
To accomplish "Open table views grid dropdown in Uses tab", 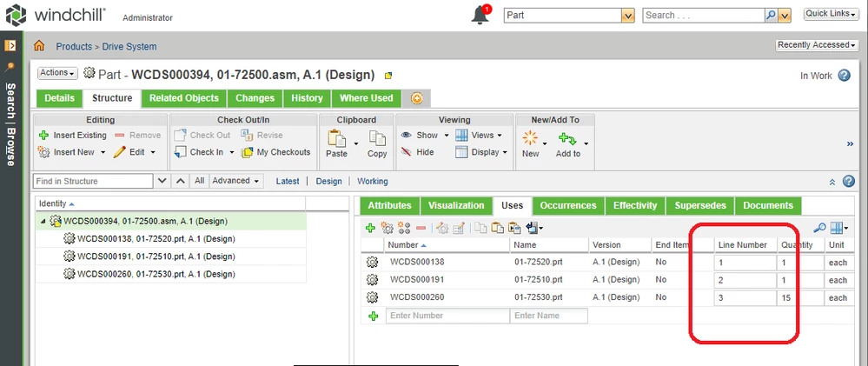I will 840,228.
